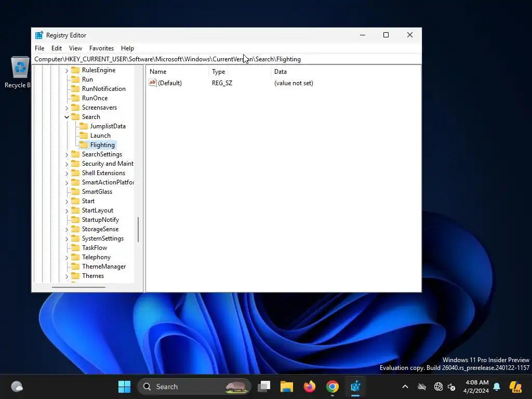Click the (Default) string value icon
532x399 pixels.
[153, 83]
